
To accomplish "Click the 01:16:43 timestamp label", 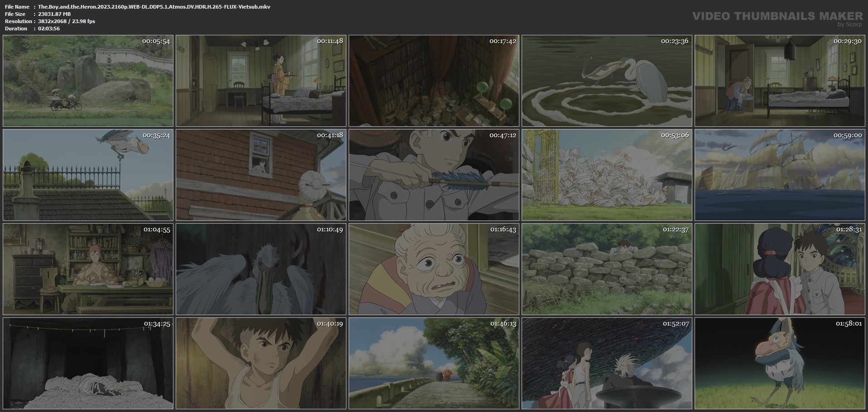I will pyautogui.click(x=503, y=229).
